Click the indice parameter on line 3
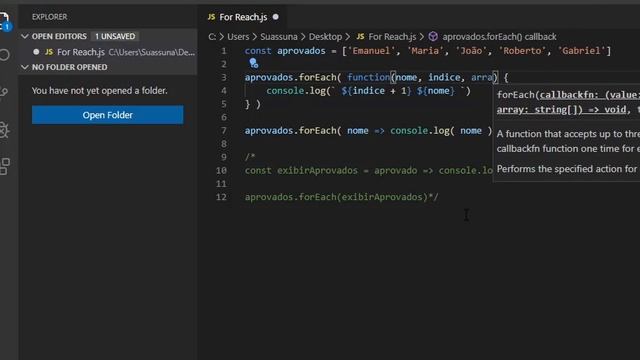640x360 pixels. [444, 77]
